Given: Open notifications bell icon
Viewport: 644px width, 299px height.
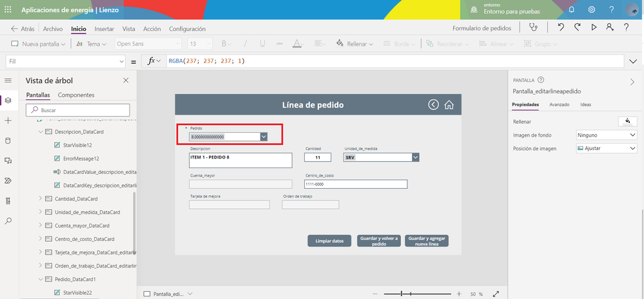Looking at the screenshot, I should (571, 10).
